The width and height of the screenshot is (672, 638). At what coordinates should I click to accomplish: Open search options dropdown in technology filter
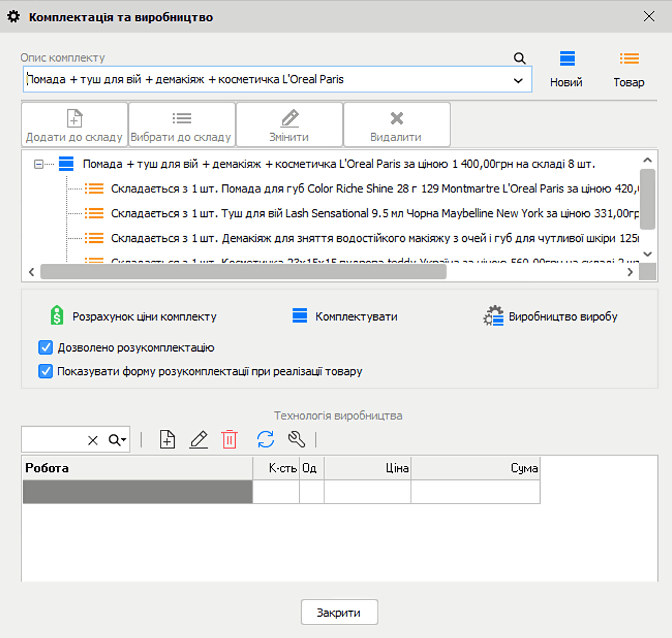[118, 440]
